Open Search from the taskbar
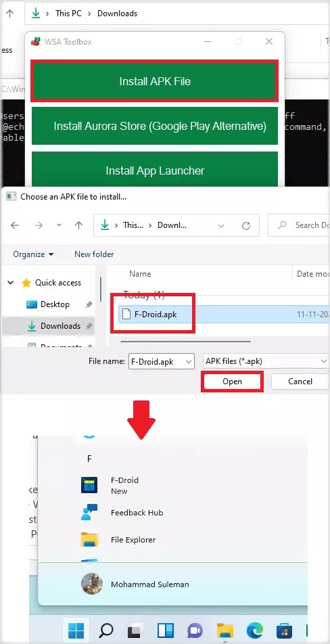 106,630
